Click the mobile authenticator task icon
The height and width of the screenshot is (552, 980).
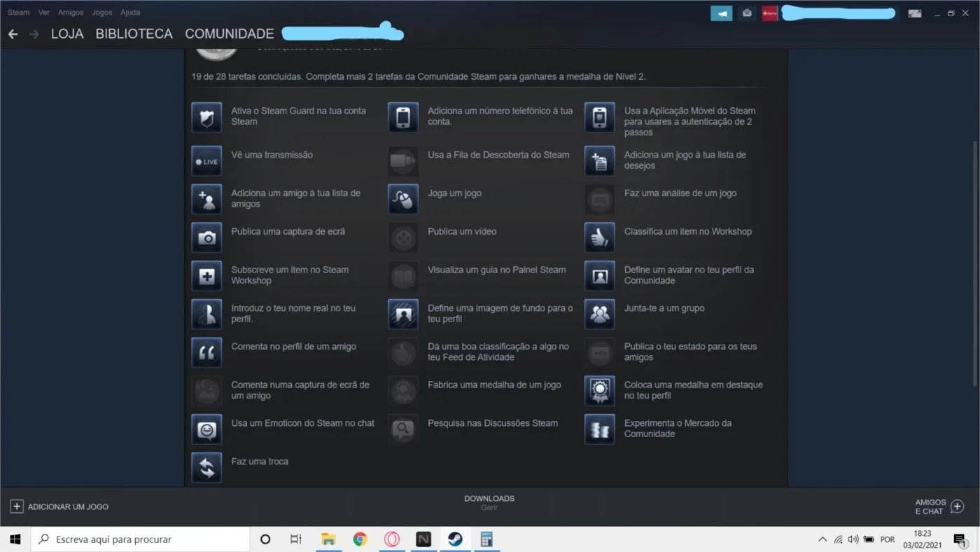(x=600, y=118)
